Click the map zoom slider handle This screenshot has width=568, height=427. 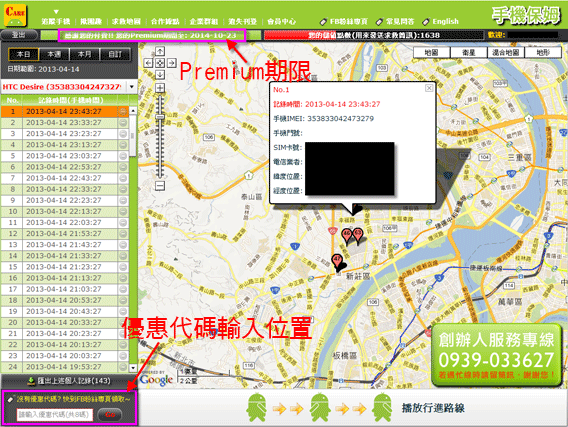[160, 117]
